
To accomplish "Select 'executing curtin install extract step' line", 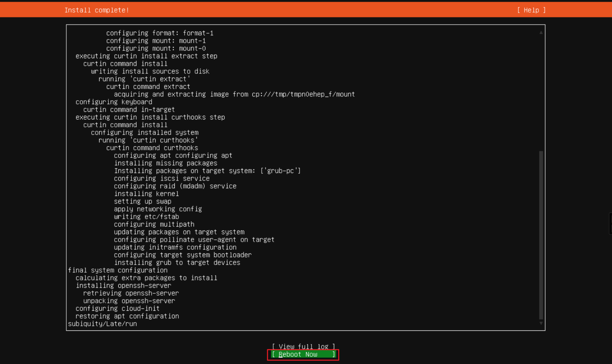I will click(146, 56).
